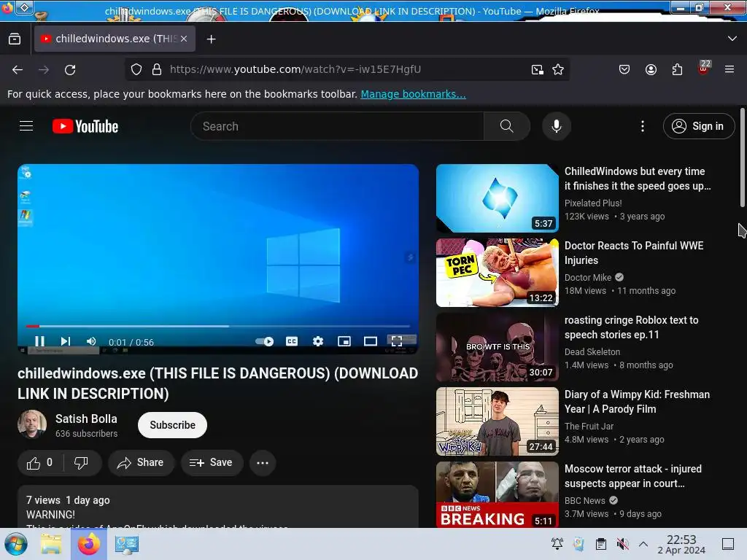Open Firefox tracking protection shield

point(136,69)
